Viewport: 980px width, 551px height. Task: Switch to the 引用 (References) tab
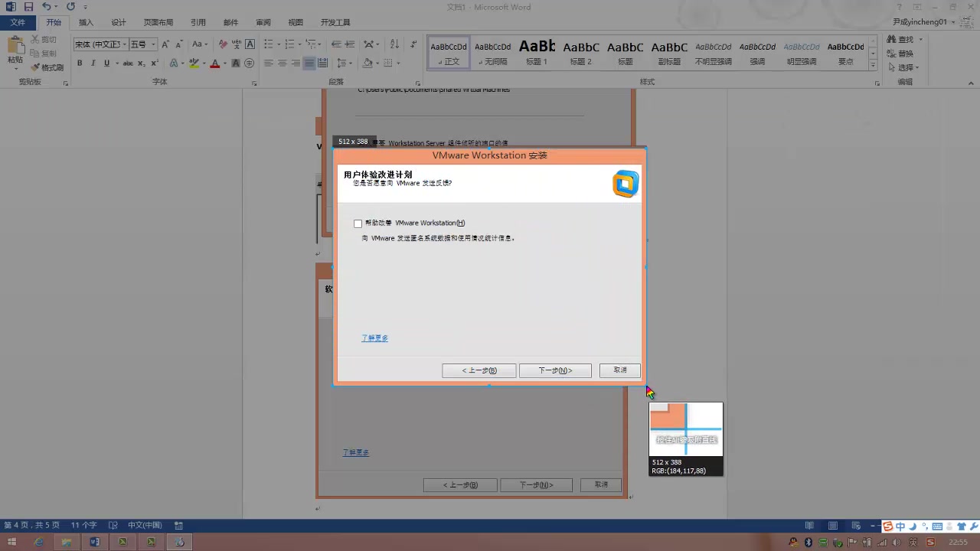pyautogui.click(x=198, y=22)
